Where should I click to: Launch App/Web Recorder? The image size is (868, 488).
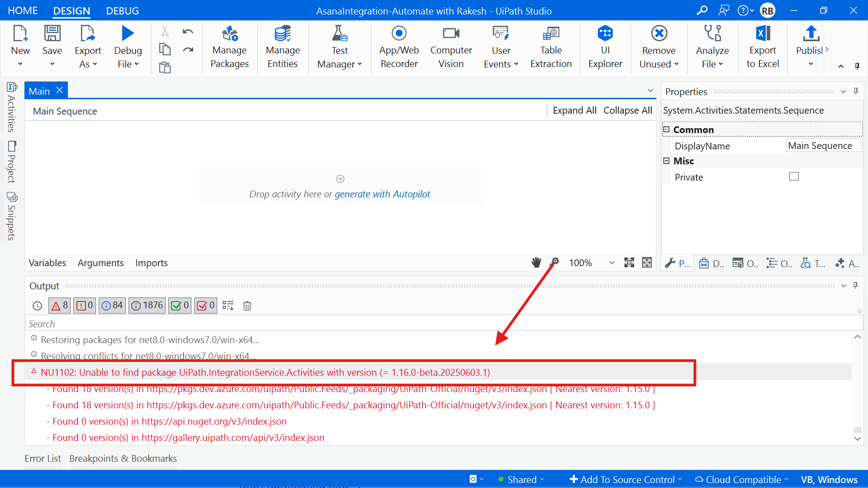[399, 47]
